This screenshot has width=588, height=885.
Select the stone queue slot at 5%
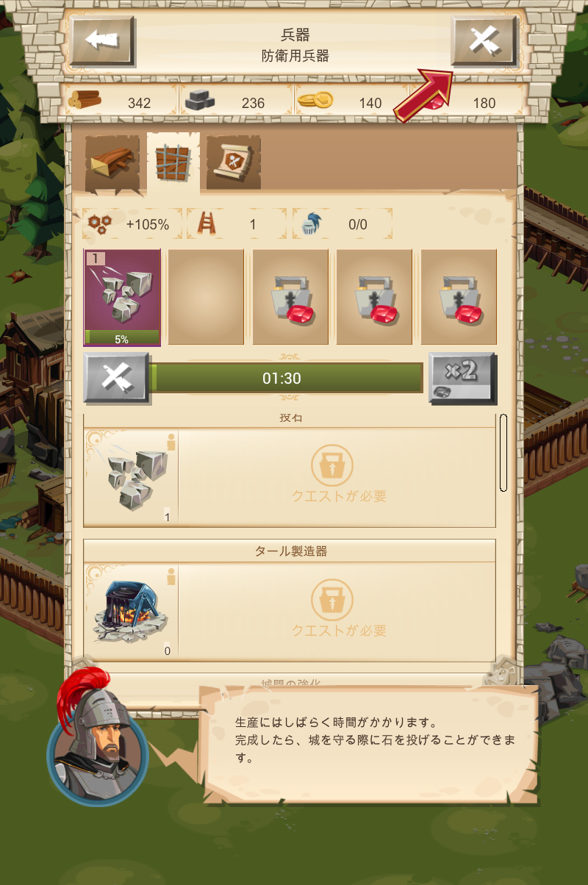122,297
